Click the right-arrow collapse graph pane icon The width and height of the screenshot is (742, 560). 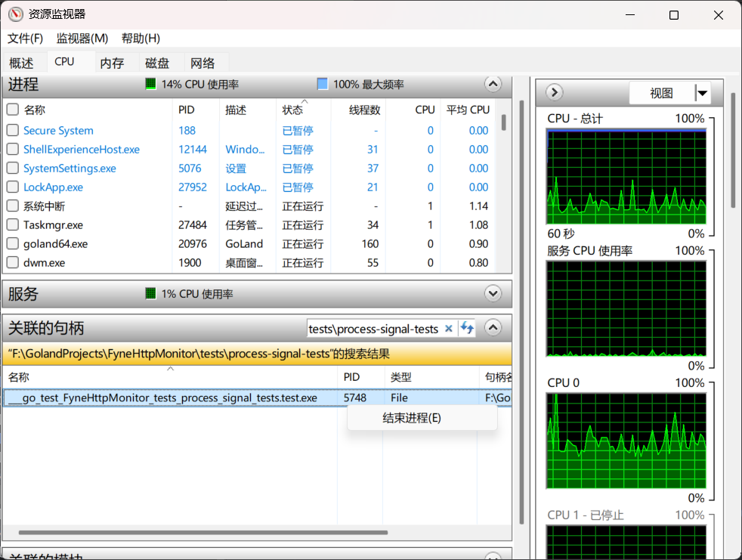tap(554, 93)
